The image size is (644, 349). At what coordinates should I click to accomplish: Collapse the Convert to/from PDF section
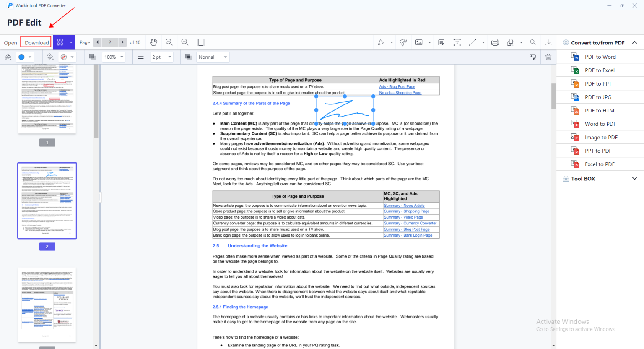tap(634, 42)
